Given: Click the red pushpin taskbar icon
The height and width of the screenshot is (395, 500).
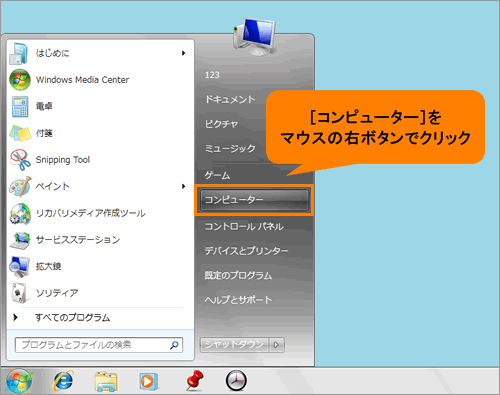Looking at the screenshot, I should (x=194, y=381).
